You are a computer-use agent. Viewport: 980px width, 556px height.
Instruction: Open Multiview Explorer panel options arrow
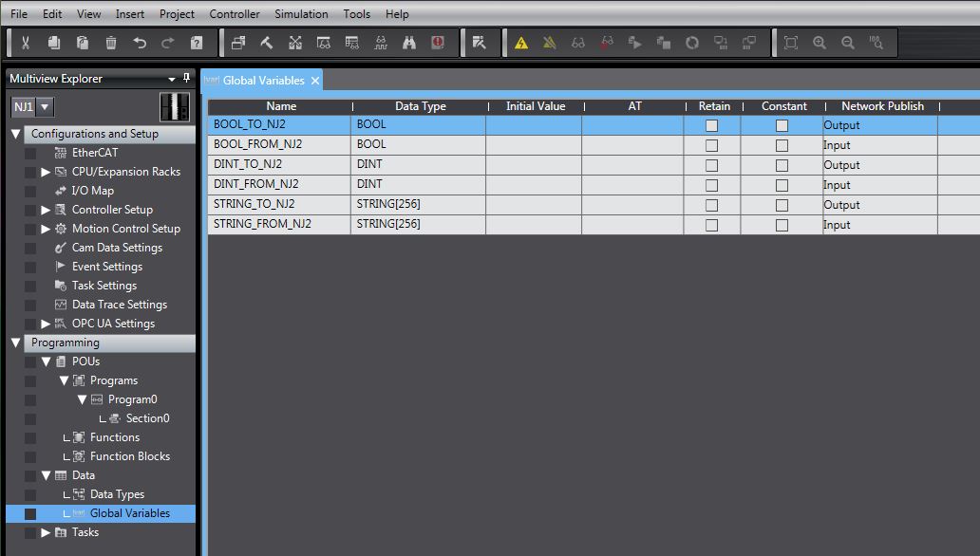[171, 80]
